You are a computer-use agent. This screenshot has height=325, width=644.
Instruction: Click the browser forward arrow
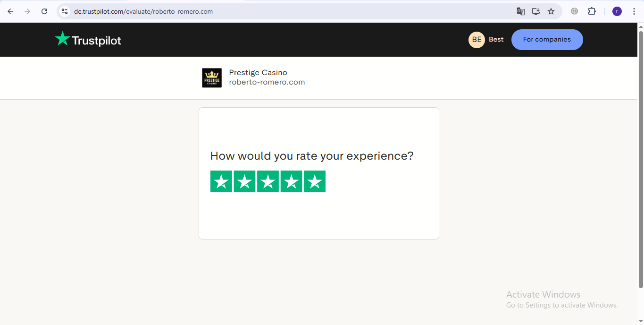click(x=27, y=11)
